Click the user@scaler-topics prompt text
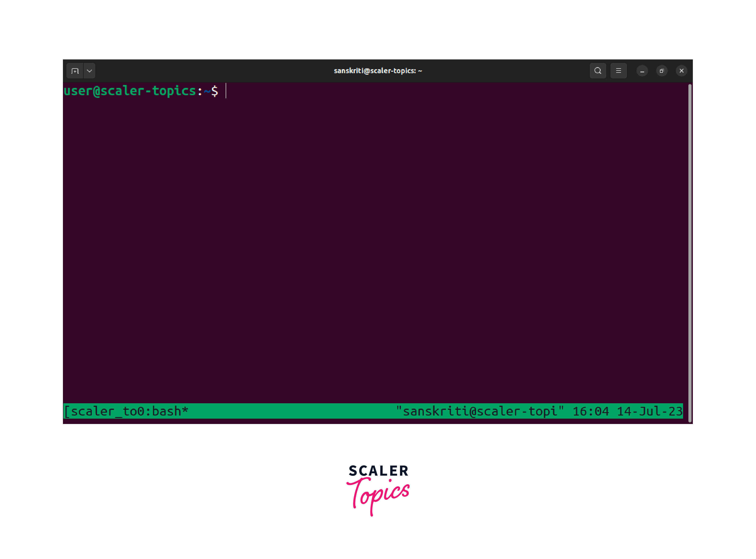 [x=130, y=91]
